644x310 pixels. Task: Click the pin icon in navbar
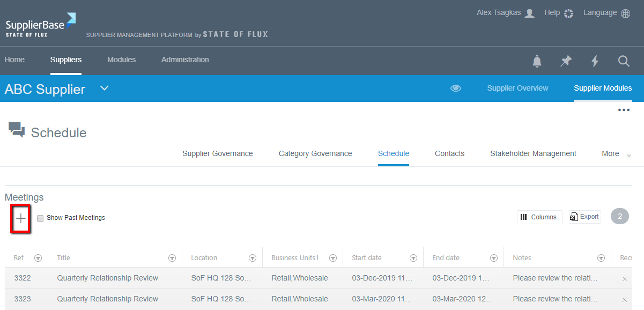point(566,61)
